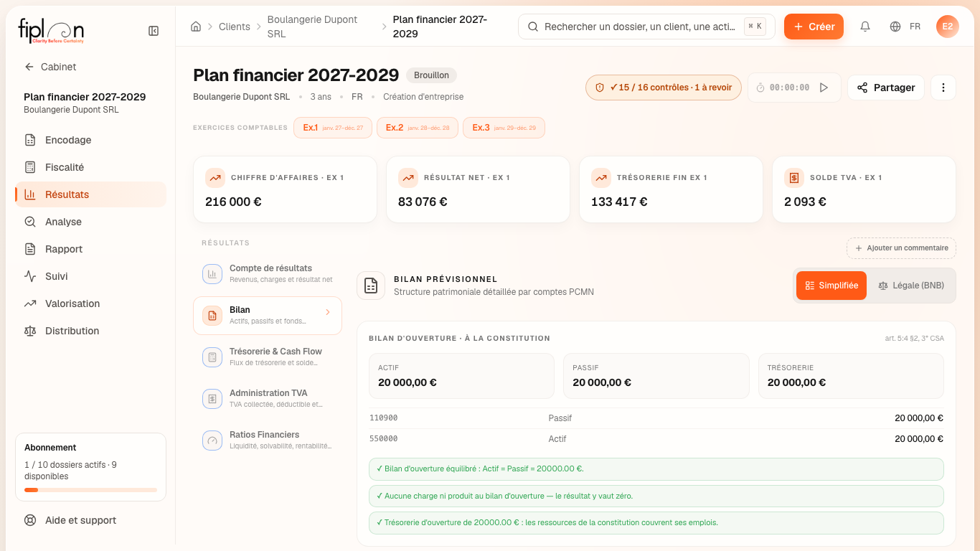Go to the home breadcrumb icon
This screenshot has width=980, height=551.
pyautogui.click(x=196, y=27)
